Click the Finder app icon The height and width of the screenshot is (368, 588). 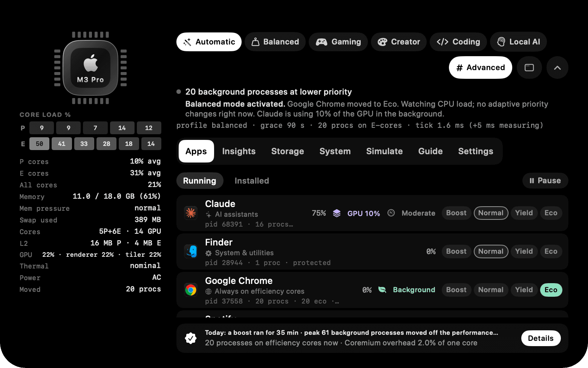point(191,251)
